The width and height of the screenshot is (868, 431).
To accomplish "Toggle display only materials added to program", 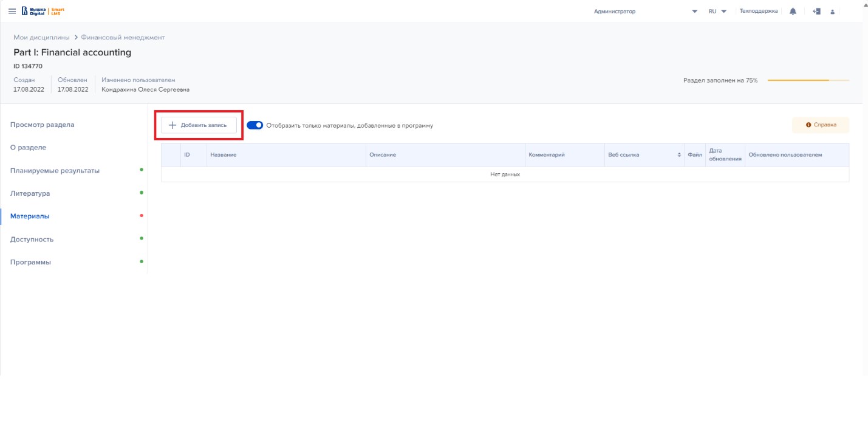I will pos(255,125).
